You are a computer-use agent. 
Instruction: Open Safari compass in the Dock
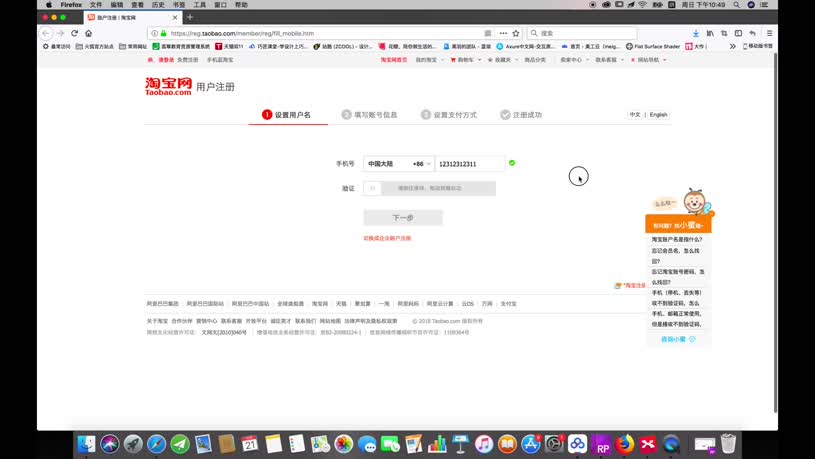coord(156,444)
